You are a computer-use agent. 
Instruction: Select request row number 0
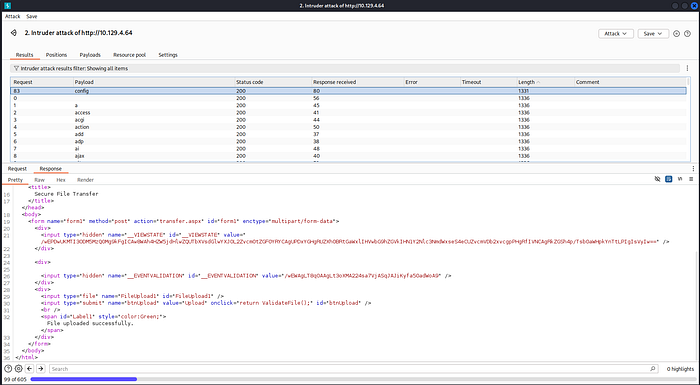[348, 98]
